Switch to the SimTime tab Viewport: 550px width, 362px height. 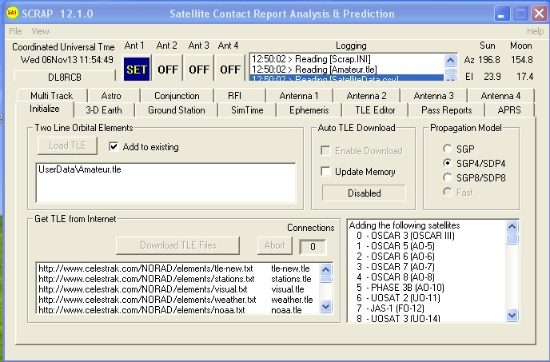tap(247, 110)
